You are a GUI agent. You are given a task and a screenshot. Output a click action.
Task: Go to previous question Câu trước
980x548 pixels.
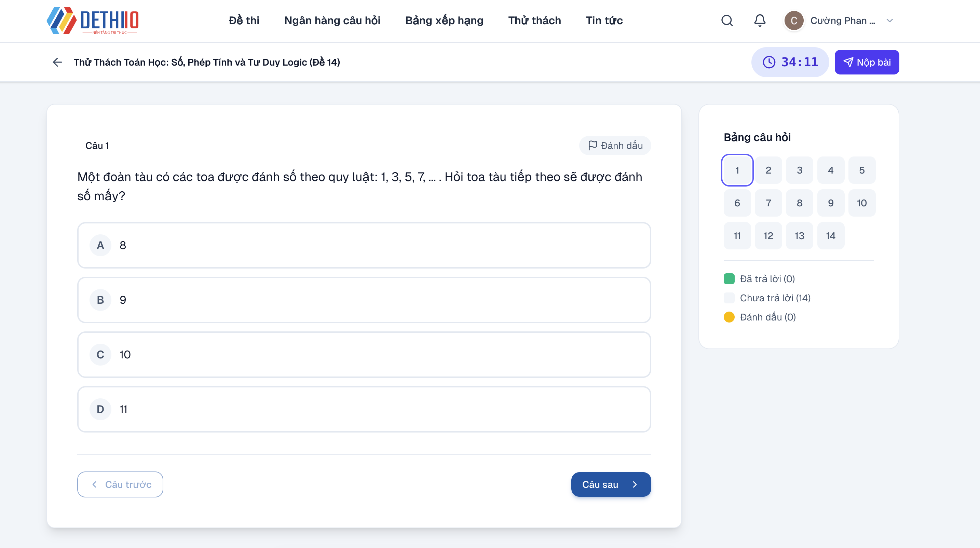click(x=120, y=484)
